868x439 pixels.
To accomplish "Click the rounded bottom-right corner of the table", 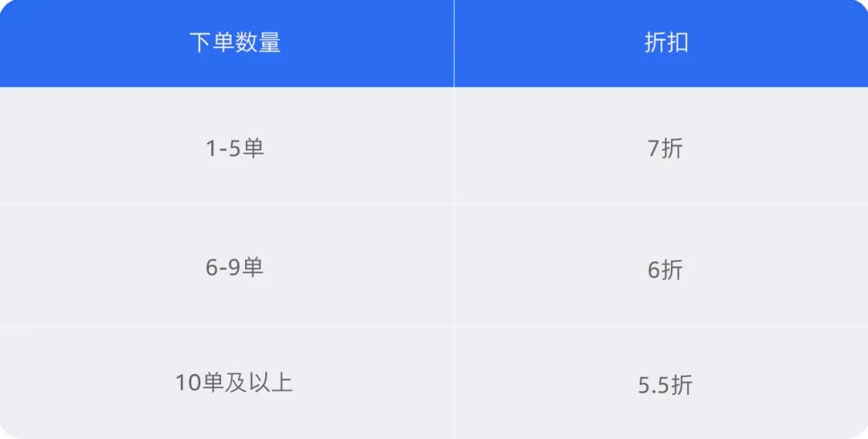I will click(861, 432).
